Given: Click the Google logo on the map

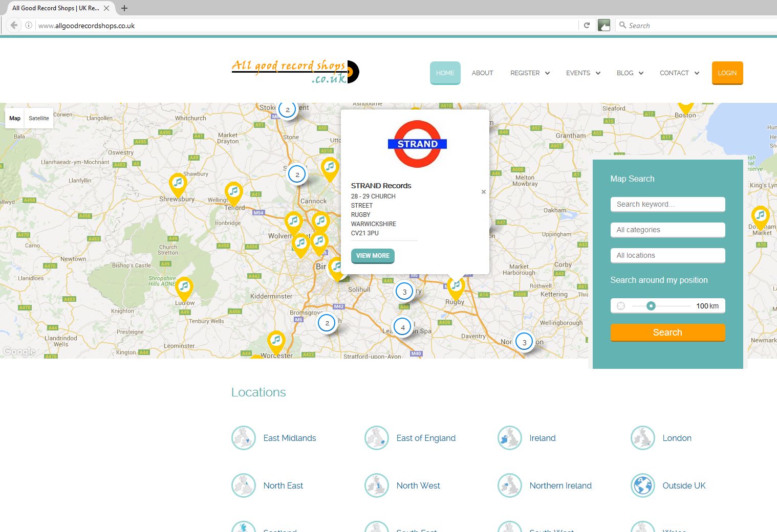Looking at the screenshot, I should [19, 351].
